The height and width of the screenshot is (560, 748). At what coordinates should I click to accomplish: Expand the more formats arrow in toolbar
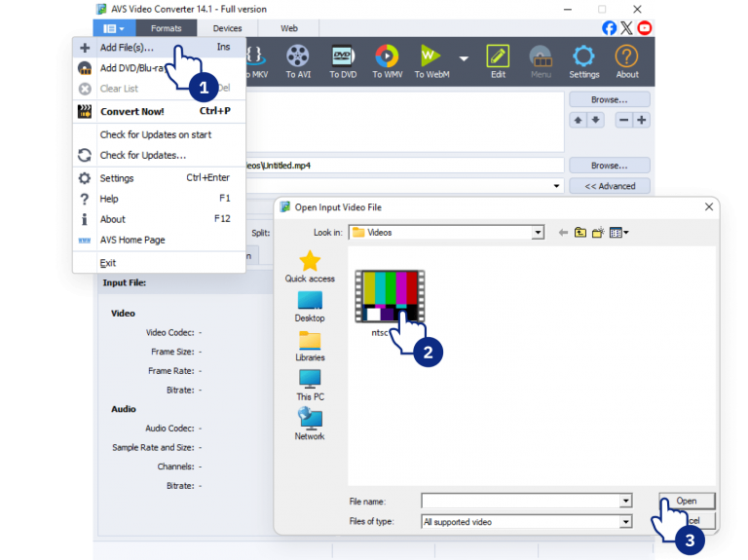464,58
